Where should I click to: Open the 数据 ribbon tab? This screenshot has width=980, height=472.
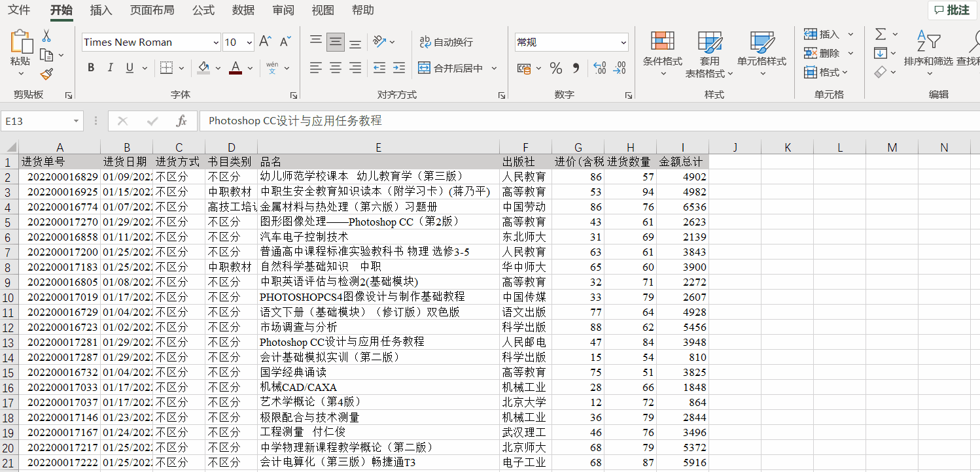coord(243,10)
